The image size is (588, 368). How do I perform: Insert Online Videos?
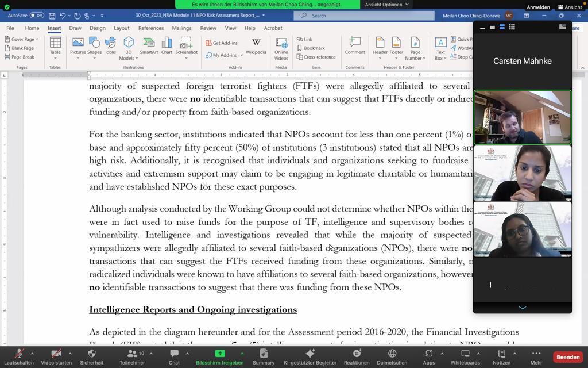tap(281, 49)
